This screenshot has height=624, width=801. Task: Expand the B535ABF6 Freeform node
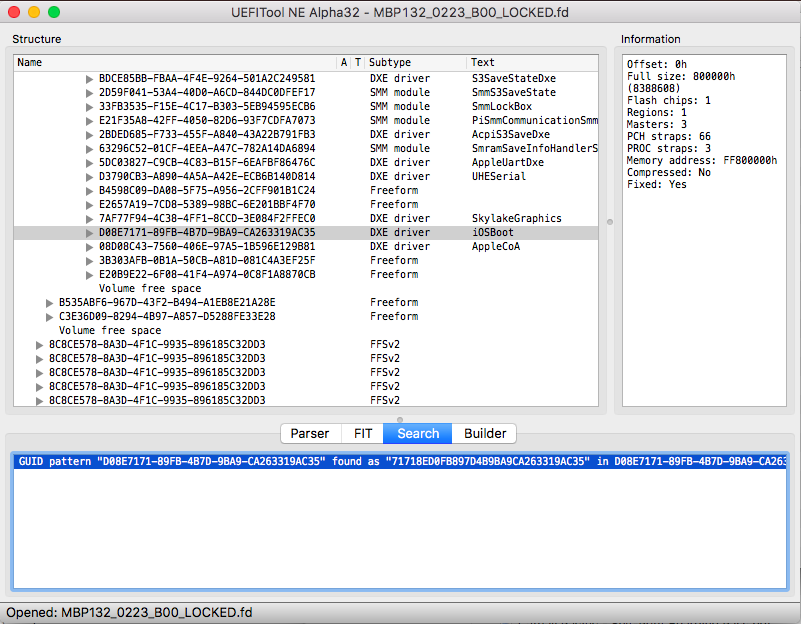point(50,303)
